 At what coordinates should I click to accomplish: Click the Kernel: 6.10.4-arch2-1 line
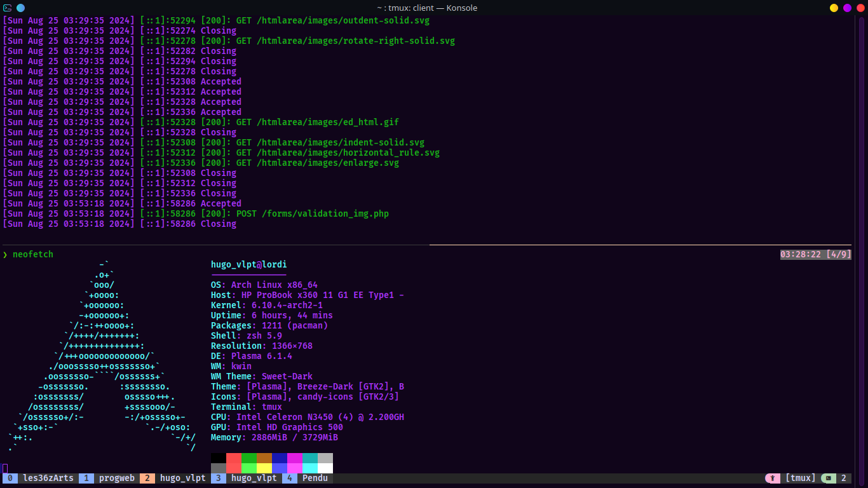267,305
